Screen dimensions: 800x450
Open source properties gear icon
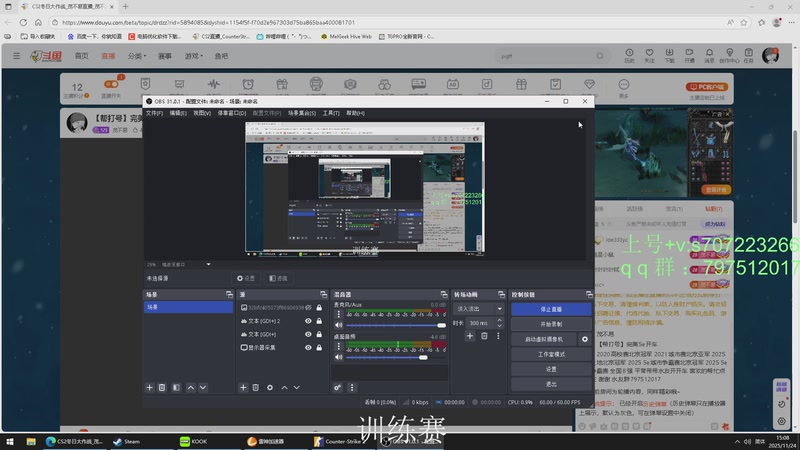point(270,388)
